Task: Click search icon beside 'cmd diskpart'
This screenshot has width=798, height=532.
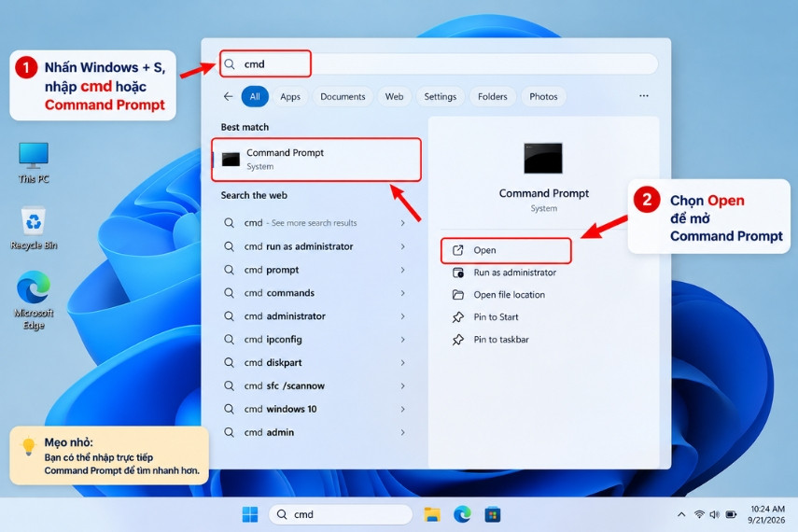Action: 230,362
